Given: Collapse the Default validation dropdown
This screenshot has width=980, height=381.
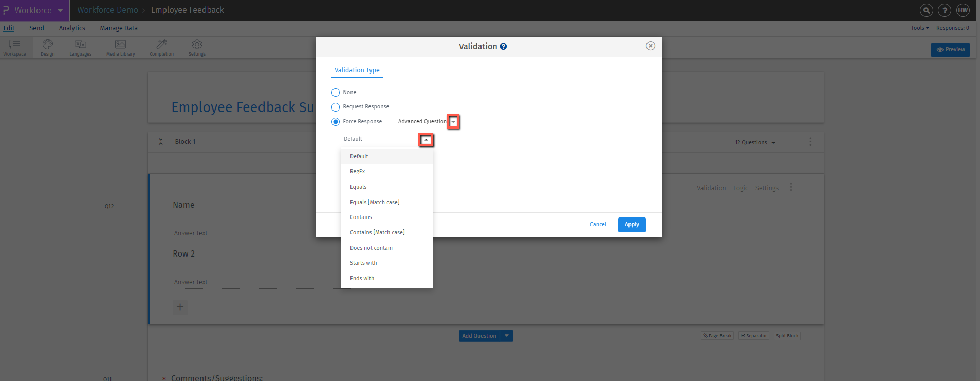Looking at the screenshot, I should (426, 140).
